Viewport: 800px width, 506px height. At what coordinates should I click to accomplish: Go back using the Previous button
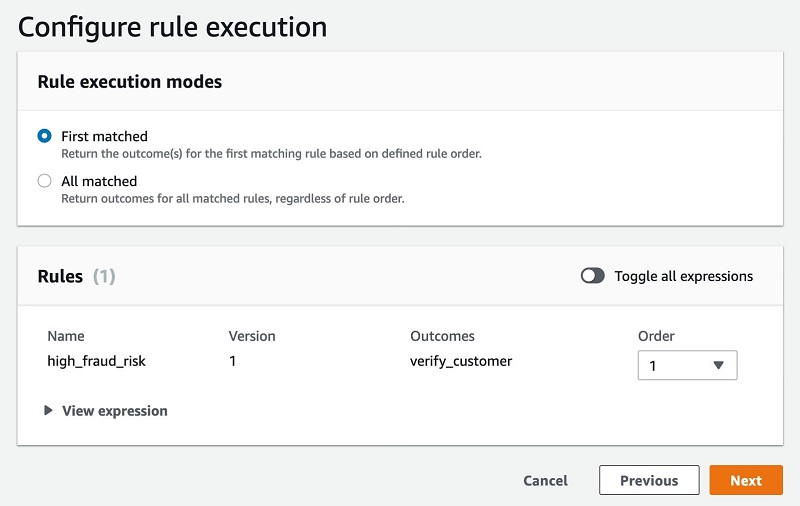tap(649, 480)
